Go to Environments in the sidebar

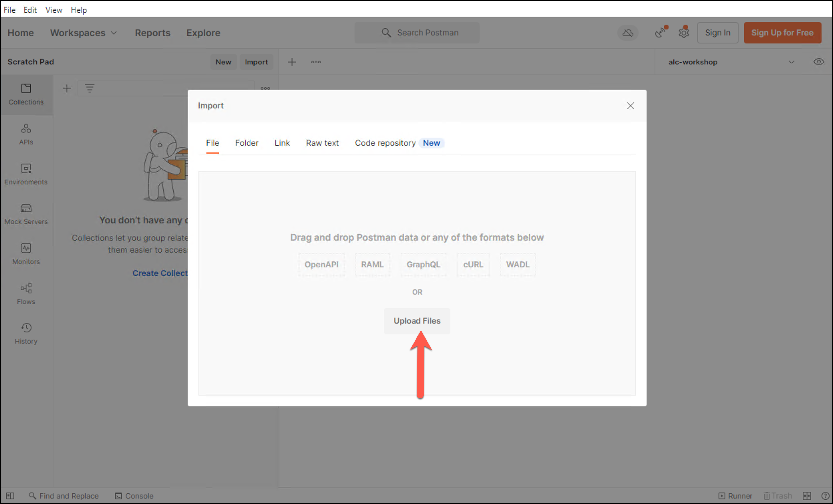coord(26,174)
